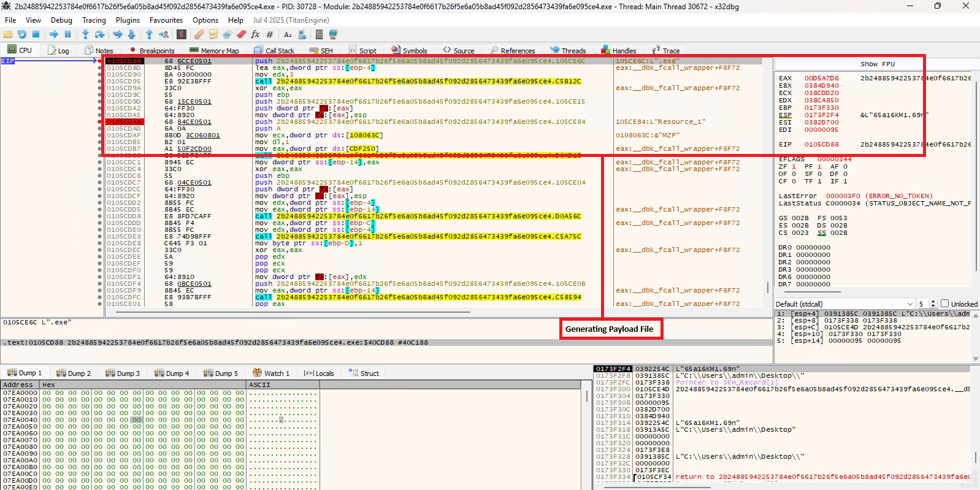Toggle breakpoint bullet at address 0105CDA8
Viewport: 980px width, 490px height.
tap(101, 122)
